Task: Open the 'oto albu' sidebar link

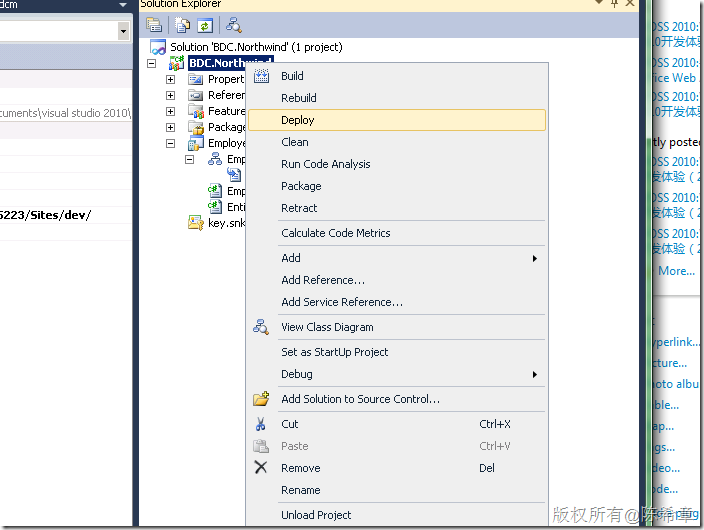Action: pyautogui.click(x=676, y=384)
